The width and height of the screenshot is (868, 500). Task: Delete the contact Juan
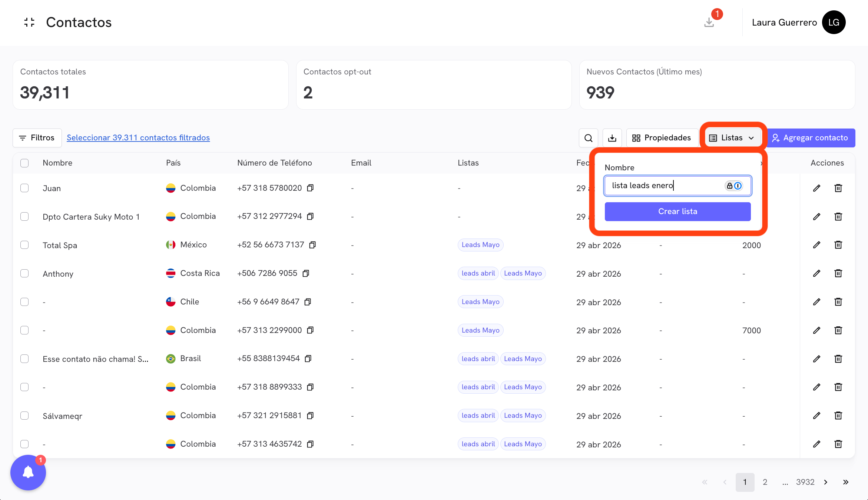[x=838, y=188]
